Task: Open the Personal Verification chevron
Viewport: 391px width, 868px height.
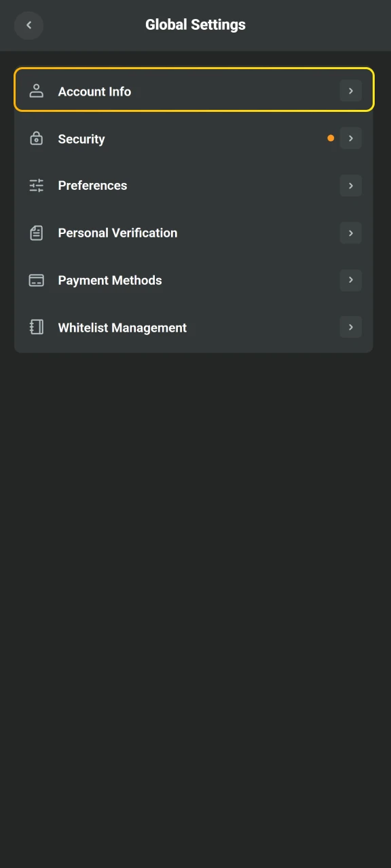Action: 351,233
